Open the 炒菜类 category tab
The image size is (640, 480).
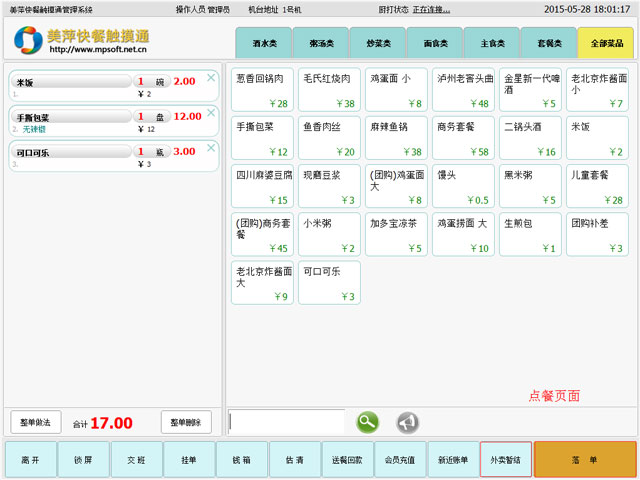coord(378,43)
